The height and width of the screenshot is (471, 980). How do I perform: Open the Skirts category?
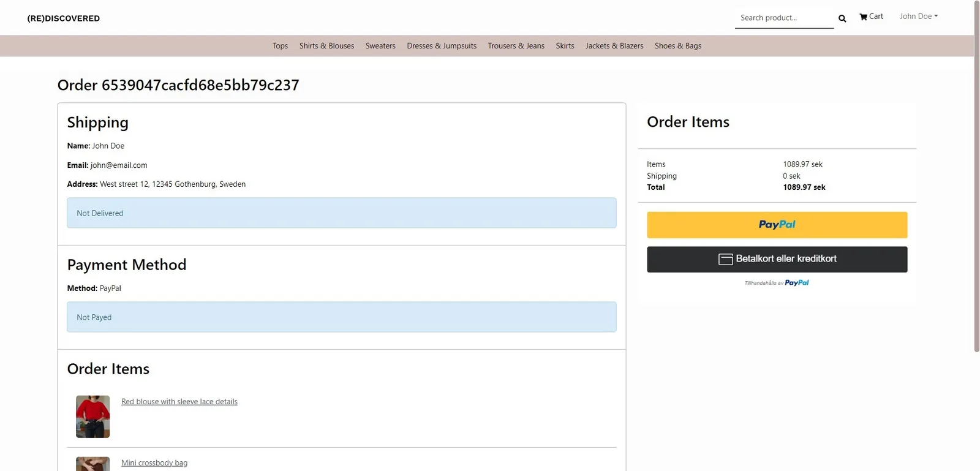[x=565, y=46]
